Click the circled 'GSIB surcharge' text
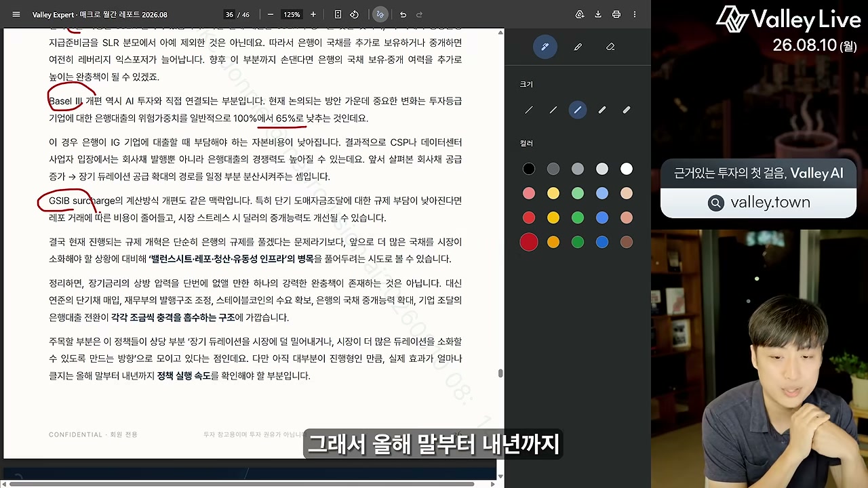This screenshot has width=868, height=488. (82, 201)
